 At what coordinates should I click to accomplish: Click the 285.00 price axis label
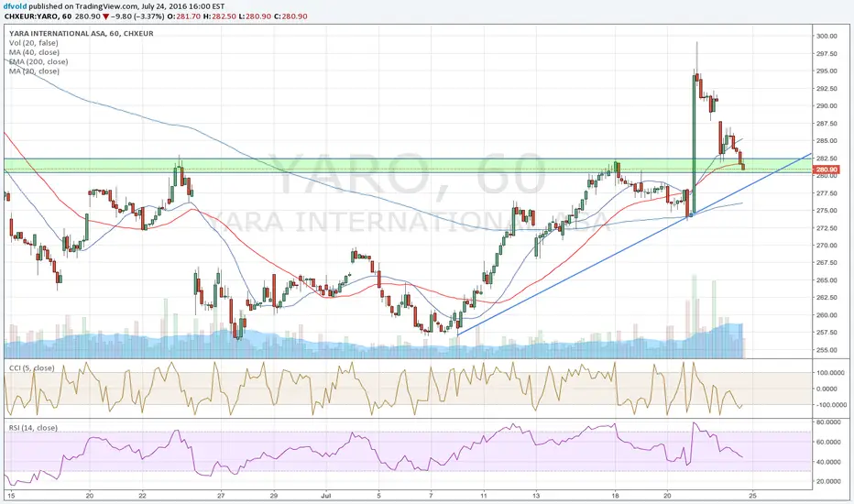(827, 140)
